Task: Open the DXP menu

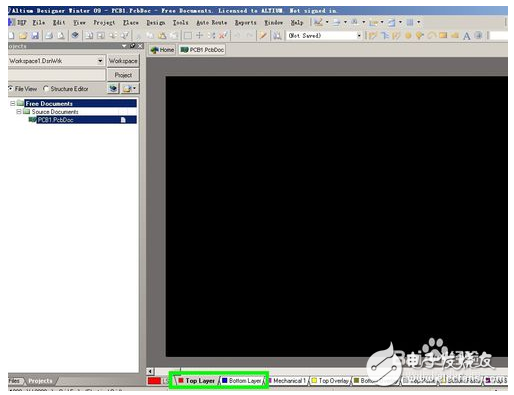Action: point(18,23)
